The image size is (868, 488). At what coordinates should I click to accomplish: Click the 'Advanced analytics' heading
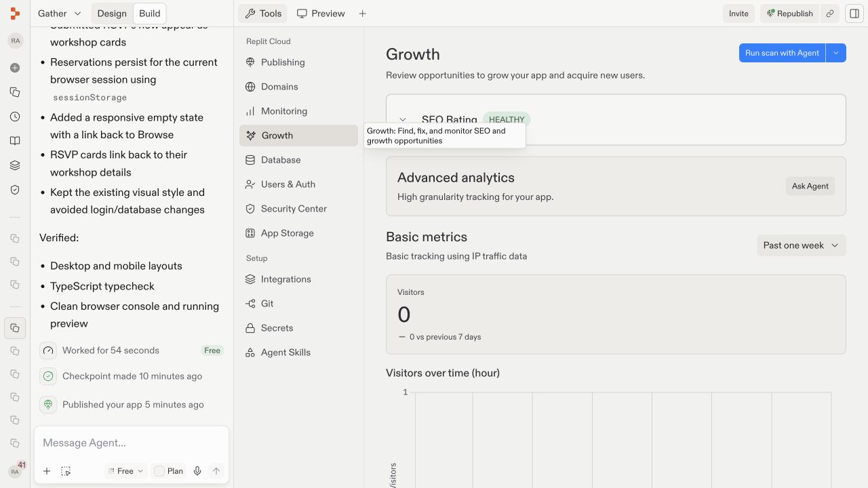456,178
